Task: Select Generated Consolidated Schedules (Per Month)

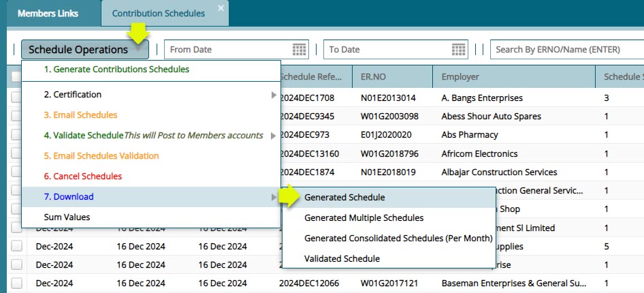Action: point(398,238)
